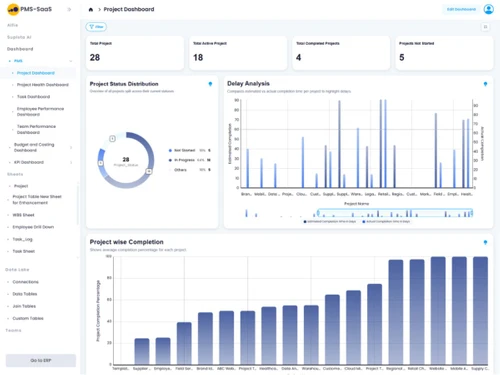
Task: Open Custom Tables under Data Lake
Action: 28,318
